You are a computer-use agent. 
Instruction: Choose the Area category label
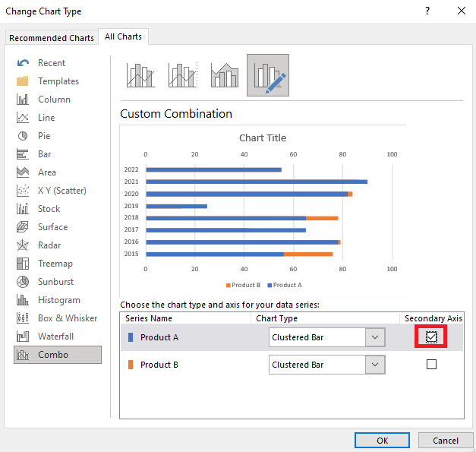(47, 172)
